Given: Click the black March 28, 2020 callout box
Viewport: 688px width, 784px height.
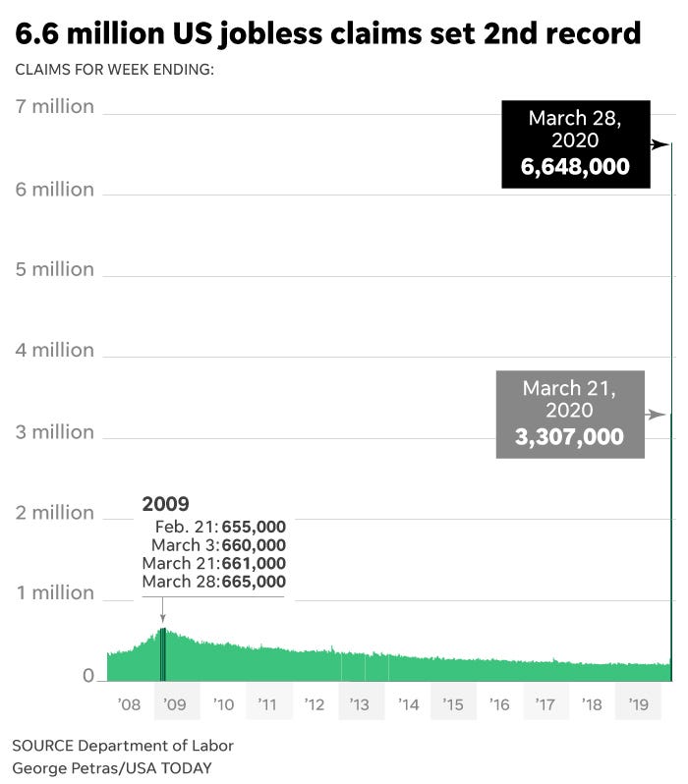Looking at the screenshot, I should [575, 143].
